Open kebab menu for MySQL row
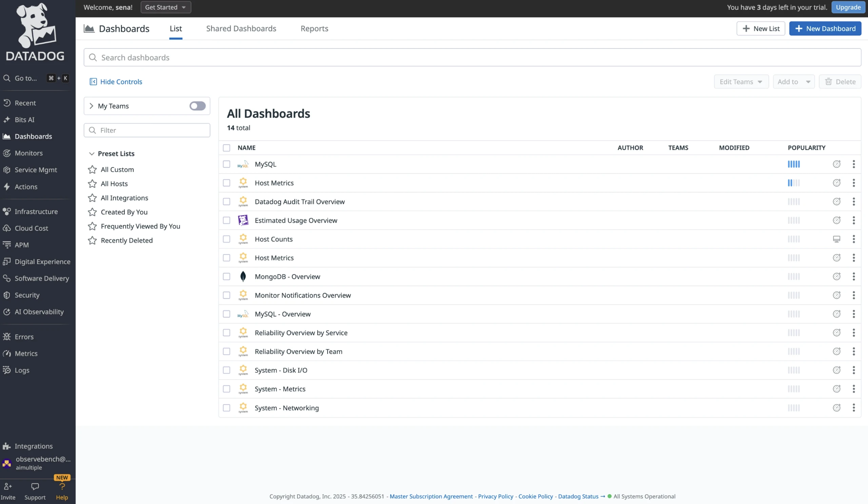 point(853,164)
